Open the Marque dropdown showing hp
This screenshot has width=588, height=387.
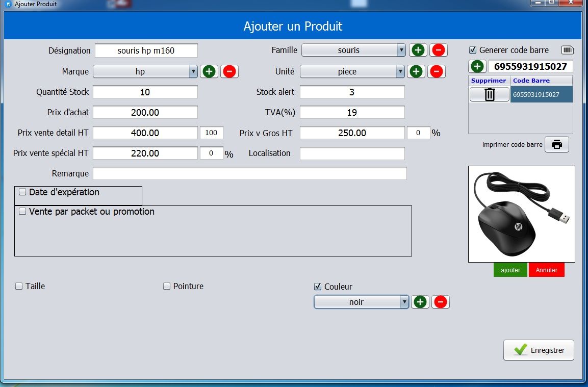pyautogui.click(x=145, y=71)
